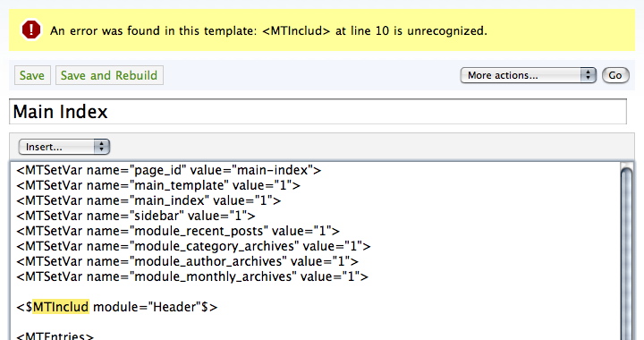Click the red error alert icon
This screenshot has width=644, height=340.
(x=31, y=30)
